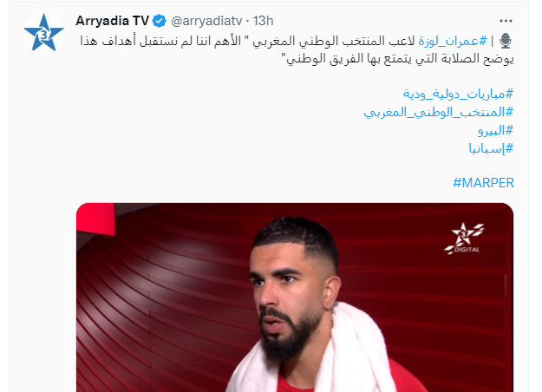This screenshot has height=392, width=542.
Task: Open the three-dot more options menu
Action: click(x=506, y=21)
